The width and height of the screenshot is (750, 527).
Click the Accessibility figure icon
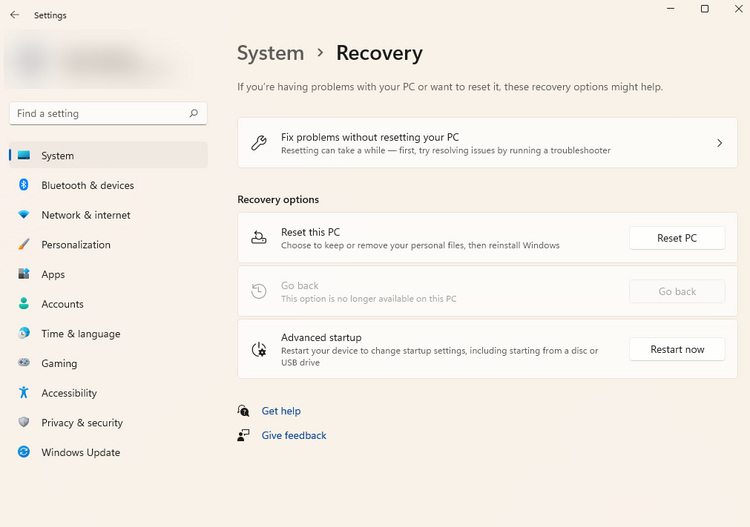(x=23, y=392)
